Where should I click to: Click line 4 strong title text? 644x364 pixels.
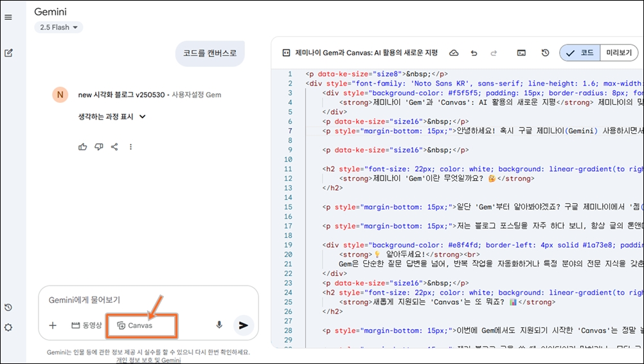[x=463, y=102]
